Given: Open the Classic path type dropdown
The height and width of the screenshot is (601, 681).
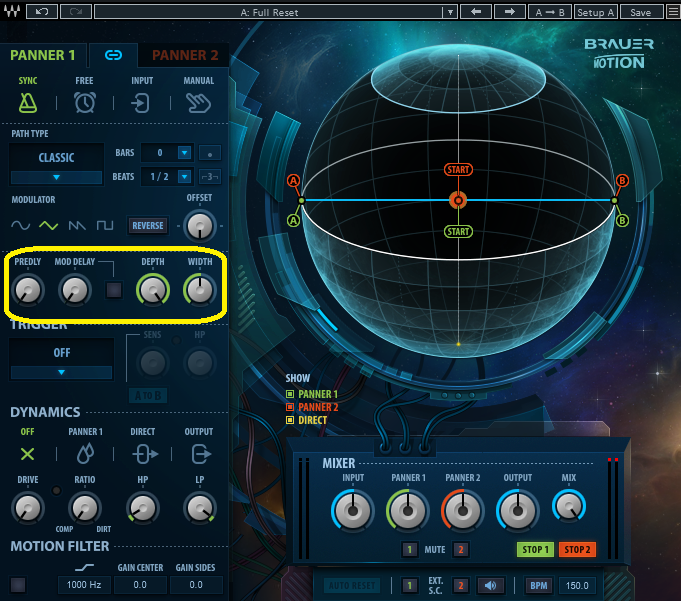Looking at the screenshot, I should click(56, 166).
